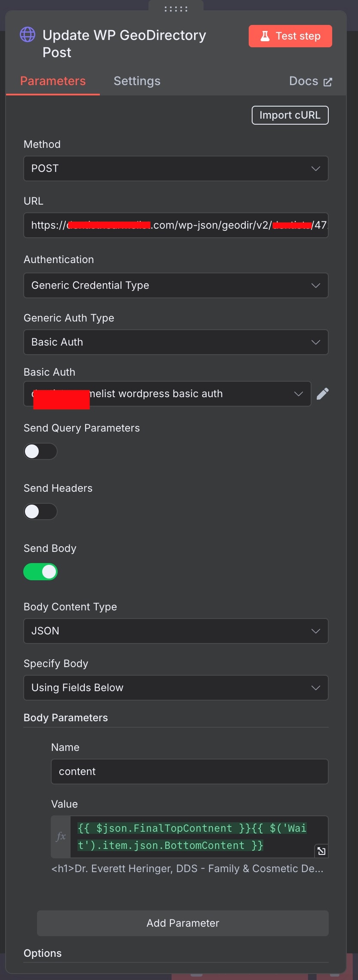Click flask icon on Test step
Viewport: 358px width, 980px height.
(265, 36)
